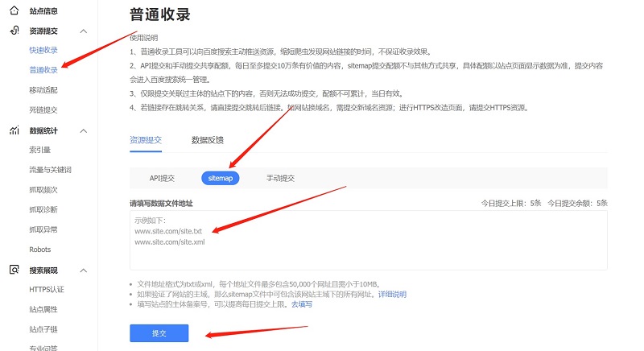Select 普通收录 in the sidebar

click(x=43, y=70)
